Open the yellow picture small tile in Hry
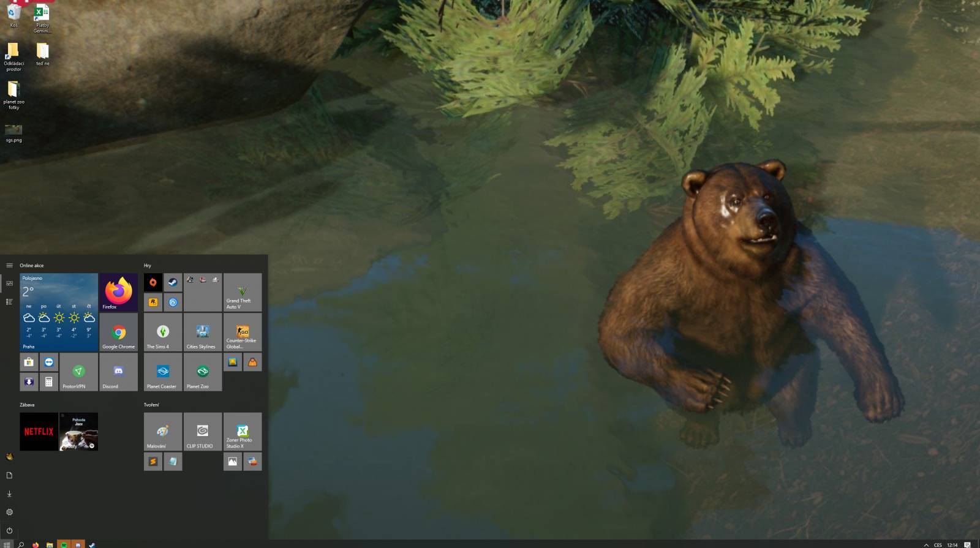Screen dimensions: 980x548 [x=233, y=362]
